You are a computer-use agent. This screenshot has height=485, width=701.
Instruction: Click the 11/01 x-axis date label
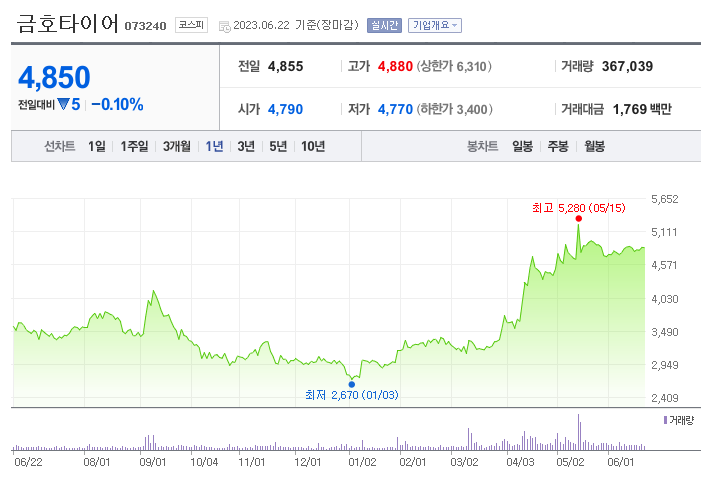coord(252,462)
